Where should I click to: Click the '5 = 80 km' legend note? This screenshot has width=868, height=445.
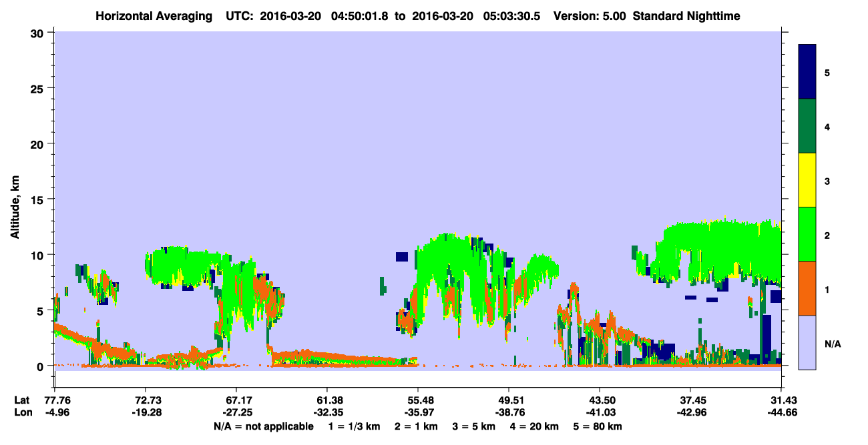[x=598, y=426]
